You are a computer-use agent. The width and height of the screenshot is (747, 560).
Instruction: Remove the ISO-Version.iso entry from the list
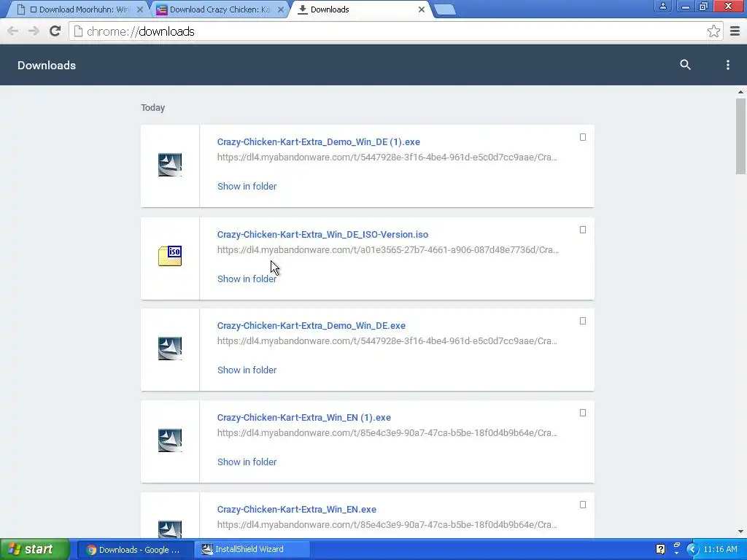[x=583, y=230]
